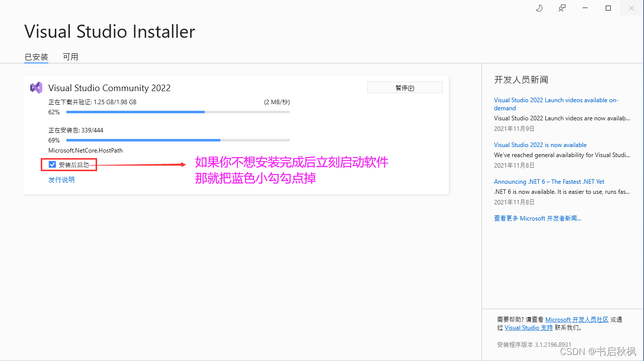Click the '(2 MB/秒)' download speed text
Image resolution: width=644 pixels, height=361 pixels.
point(277,102)
